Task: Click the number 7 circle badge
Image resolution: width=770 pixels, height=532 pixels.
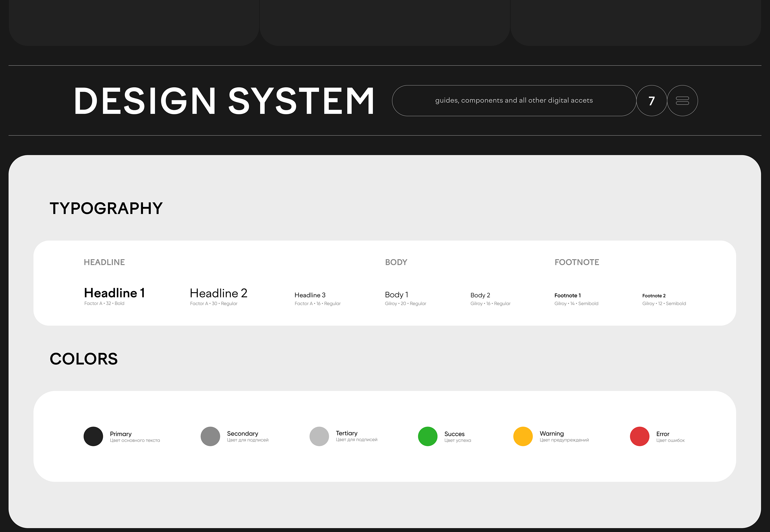Action: pos(651,101)
